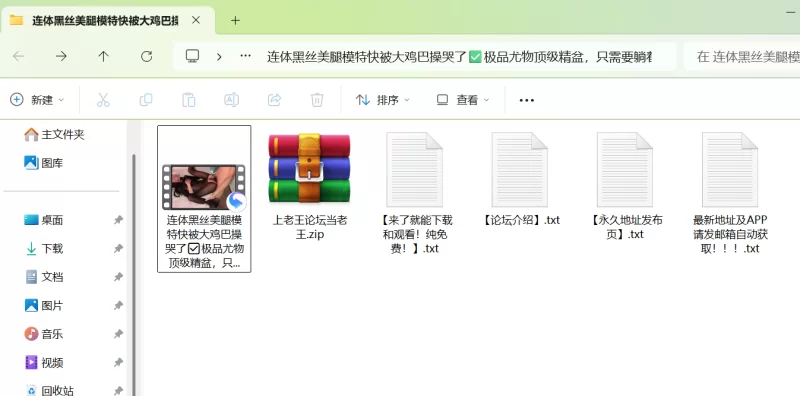800x396 pixels.
Task: Focus the search box at the right
Action: [x=742, y=57]
